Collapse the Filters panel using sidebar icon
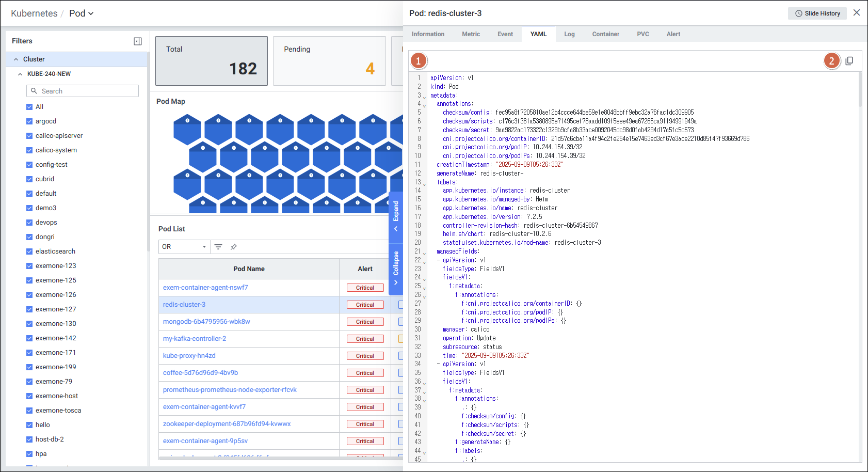The image size is (868, 472). pos(138,41)
